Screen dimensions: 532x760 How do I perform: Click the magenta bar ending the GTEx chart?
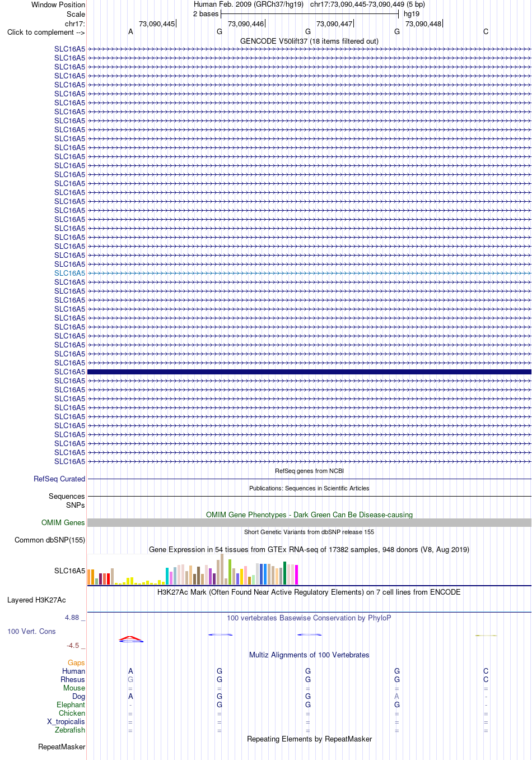pos(297,575)
